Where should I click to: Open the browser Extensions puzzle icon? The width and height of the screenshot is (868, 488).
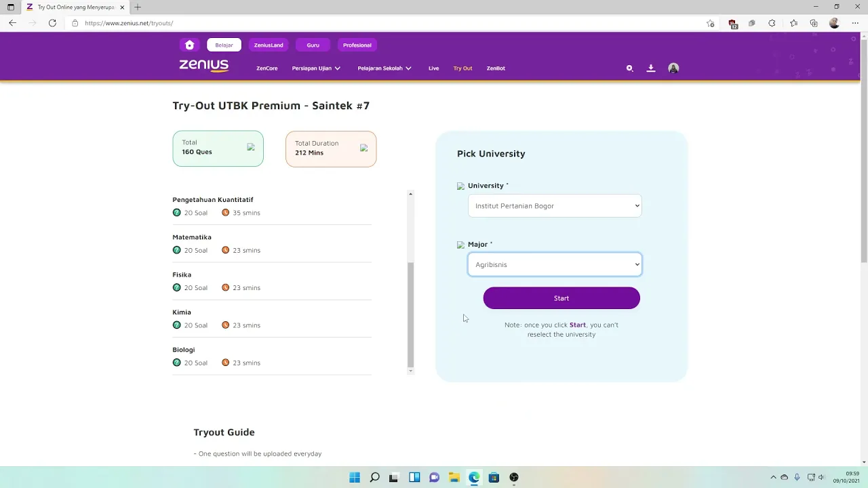pyautogui.click(x=772, y=23)
